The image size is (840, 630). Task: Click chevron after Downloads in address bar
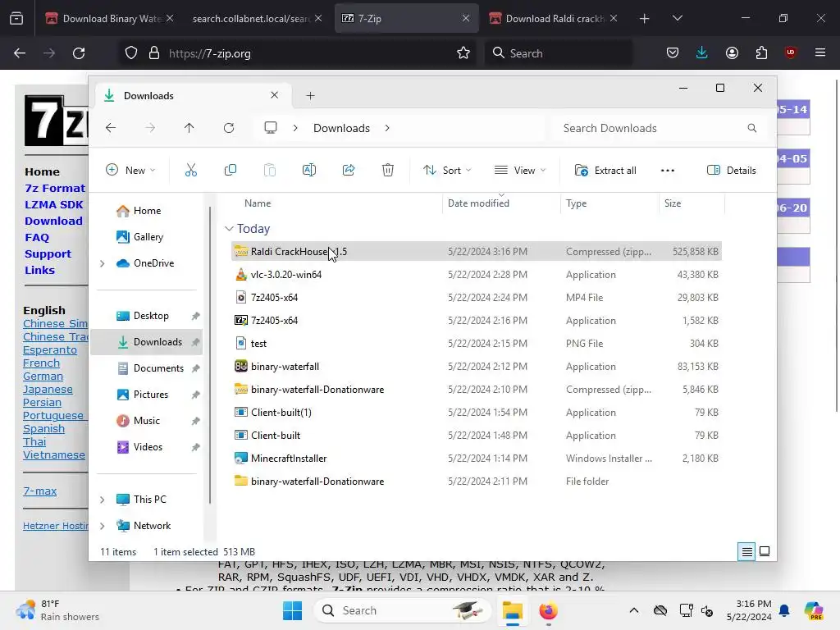(x=387, y=128)
